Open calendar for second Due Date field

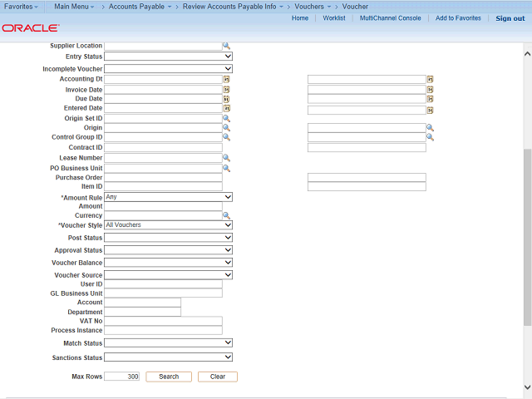click(x=430, y=99)
